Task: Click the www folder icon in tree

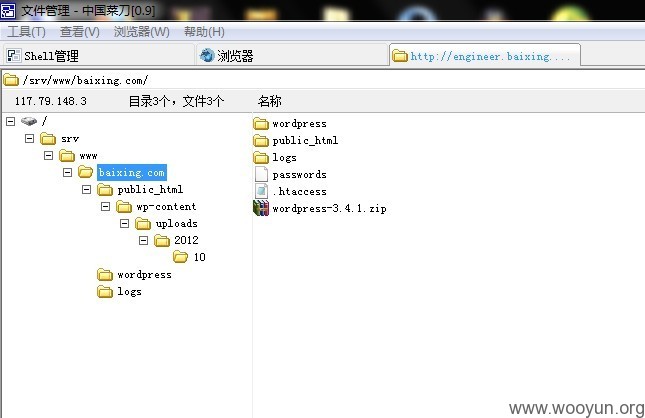Action: (67, 156)
